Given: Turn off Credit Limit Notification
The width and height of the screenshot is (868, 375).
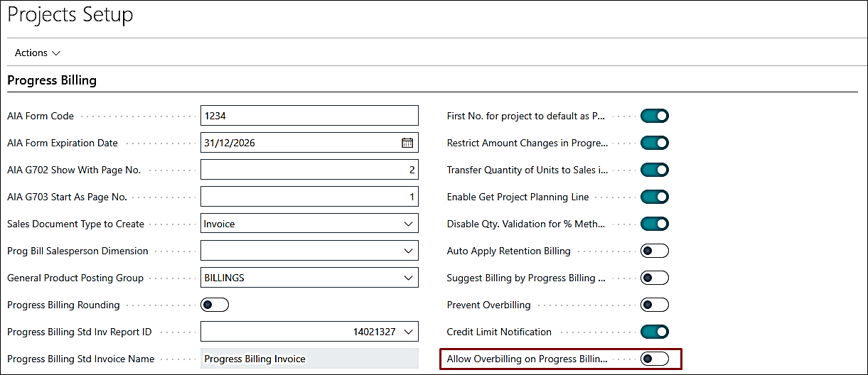Looking at the screenshot, I should click(654, 332).
